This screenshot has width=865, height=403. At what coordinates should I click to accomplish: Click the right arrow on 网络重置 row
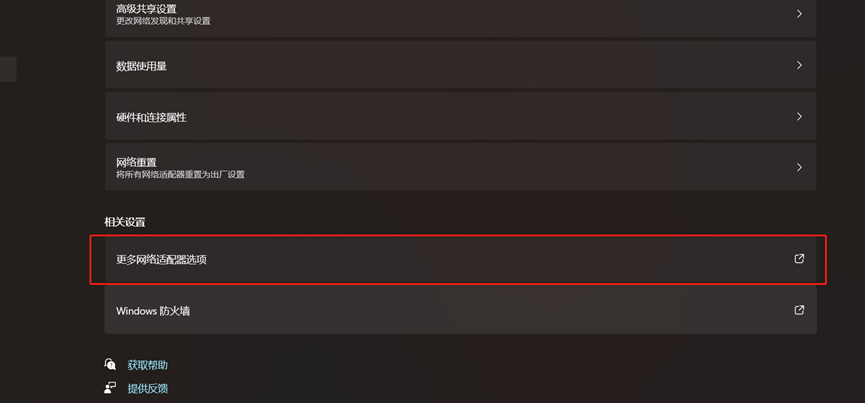tap(799, 166)
